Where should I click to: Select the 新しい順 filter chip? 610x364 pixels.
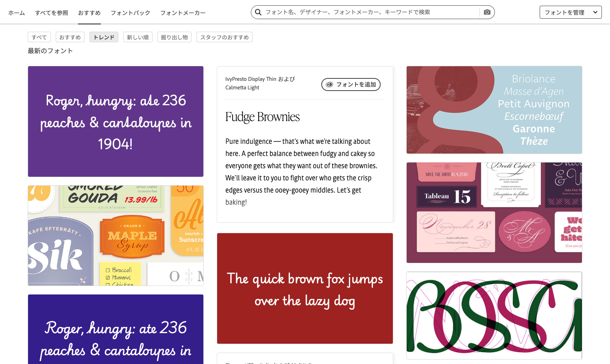(138, 37)
